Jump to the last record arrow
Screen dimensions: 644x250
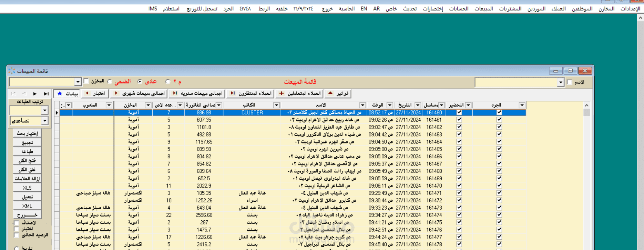click(46, 93)
